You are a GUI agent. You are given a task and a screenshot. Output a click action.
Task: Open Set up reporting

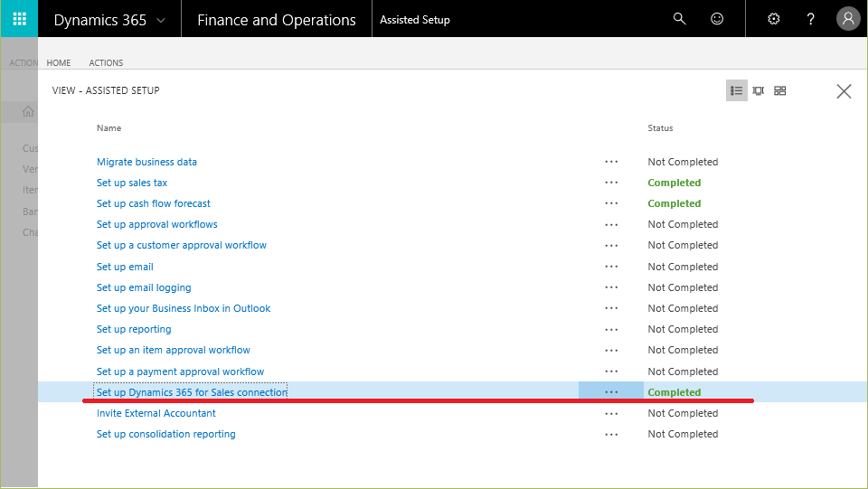[x=134, y=329]
